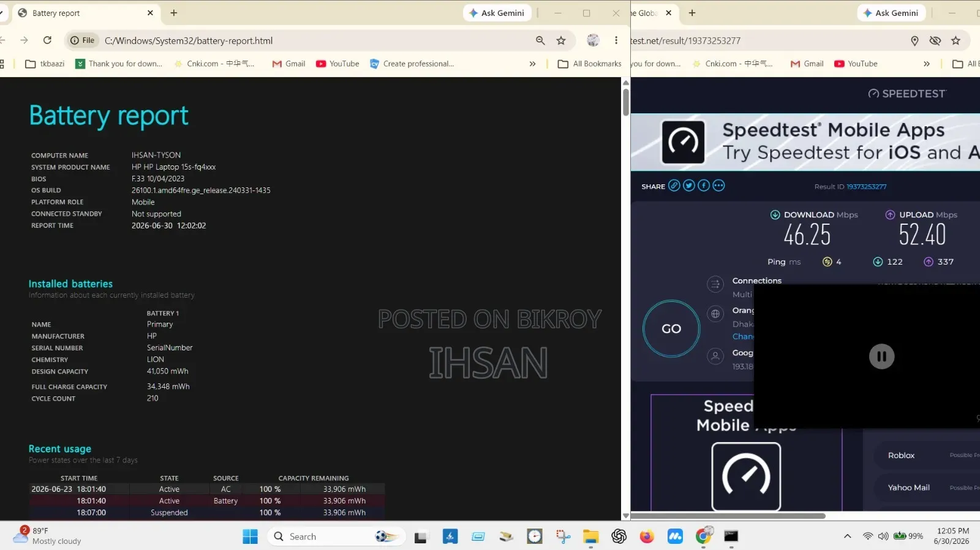The width and height of the screenshot is (980, 550).
Task: Open YouTube bookmark in Speedtest window
Action: coord(856,64)
